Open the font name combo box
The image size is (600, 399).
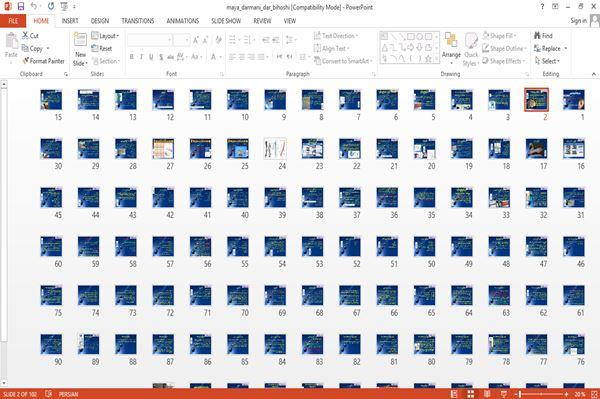[x=150, y=40]
